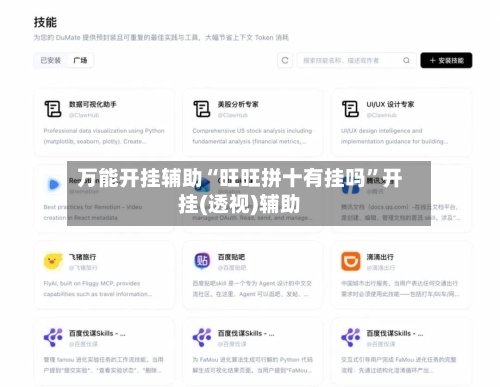500x387 pixels.
Task: Open the 百度贴吧 skill title
Action: [x=231, y=257]
